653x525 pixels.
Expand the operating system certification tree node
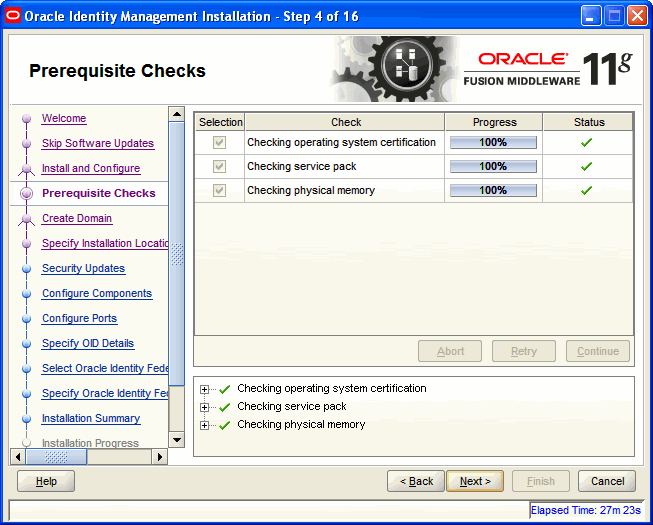(204, 389)
